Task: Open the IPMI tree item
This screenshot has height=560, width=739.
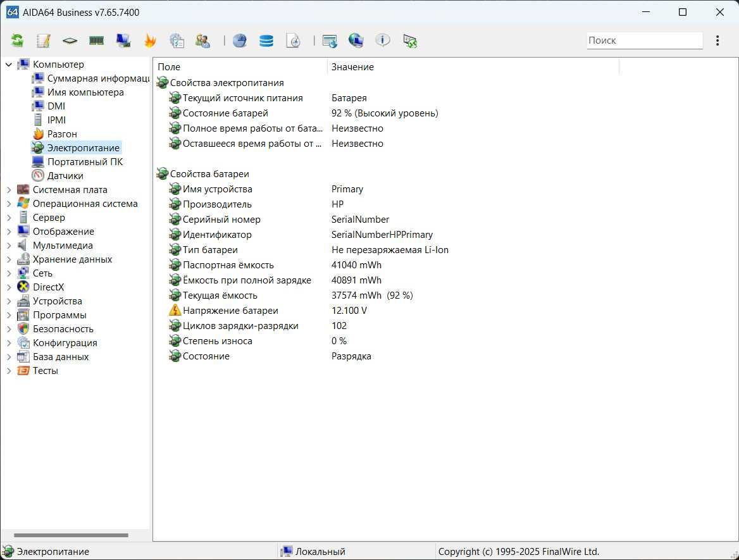Action: point(56,120)
